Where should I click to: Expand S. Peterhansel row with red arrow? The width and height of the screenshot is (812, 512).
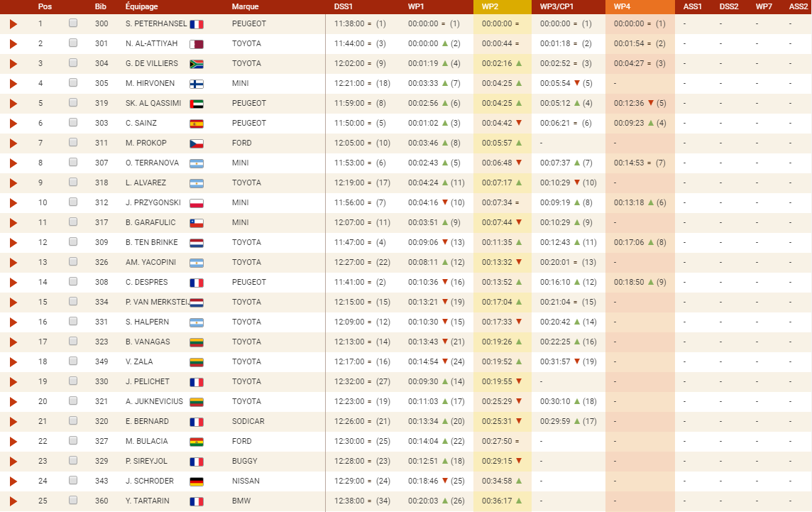pyautogui.click(x=13, y=24)
